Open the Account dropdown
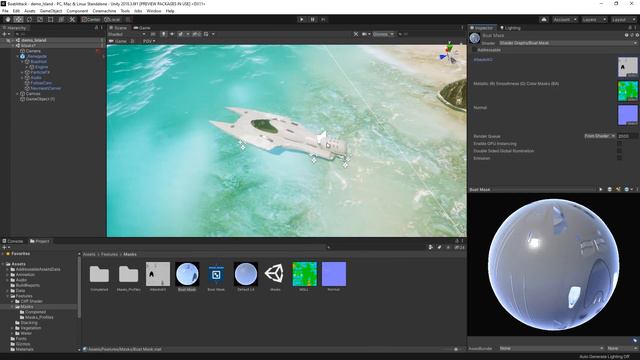This screenshot has width=640, height=360. click(x=565, y=19)
